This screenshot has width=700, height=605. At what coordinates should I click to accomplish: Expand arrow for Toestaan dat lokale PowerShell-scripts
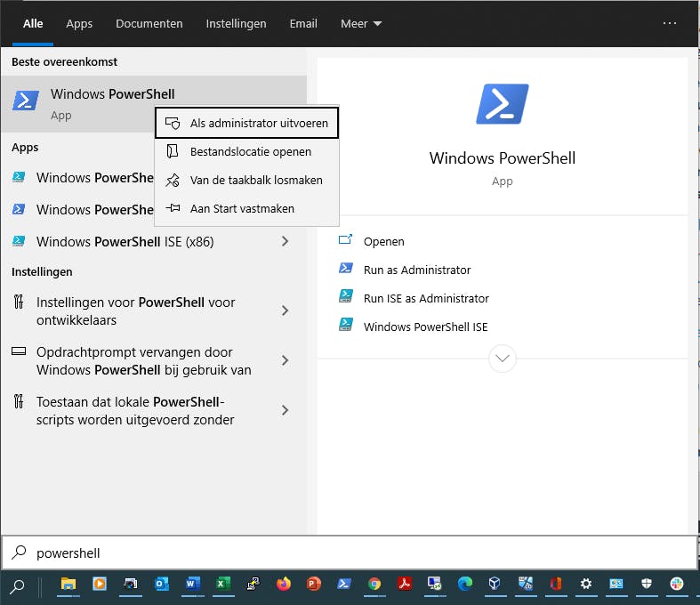(285, 411)
